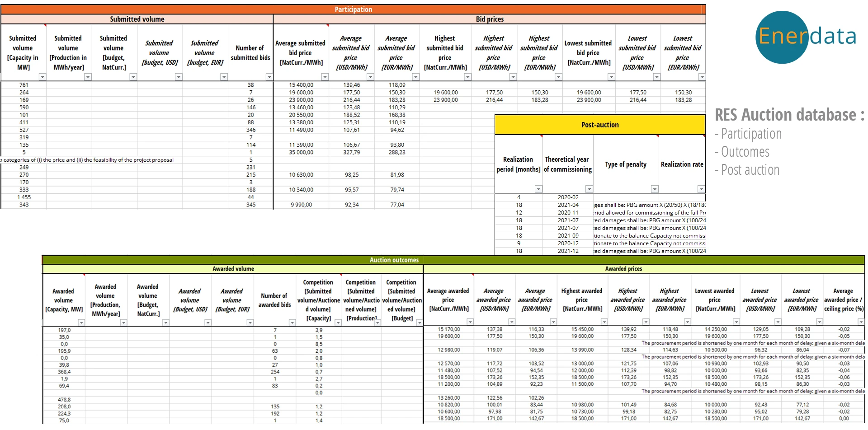Open the Number of submitted bids filter
Image resolution: width=868 pixels, height=430 pixels.
pos(269,77)
